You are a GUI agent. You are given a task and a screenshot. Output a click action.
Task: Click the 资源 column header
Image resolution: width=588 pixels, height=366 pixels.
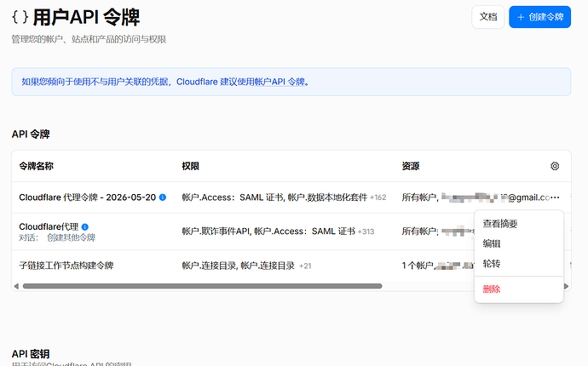tap(411, 166)
